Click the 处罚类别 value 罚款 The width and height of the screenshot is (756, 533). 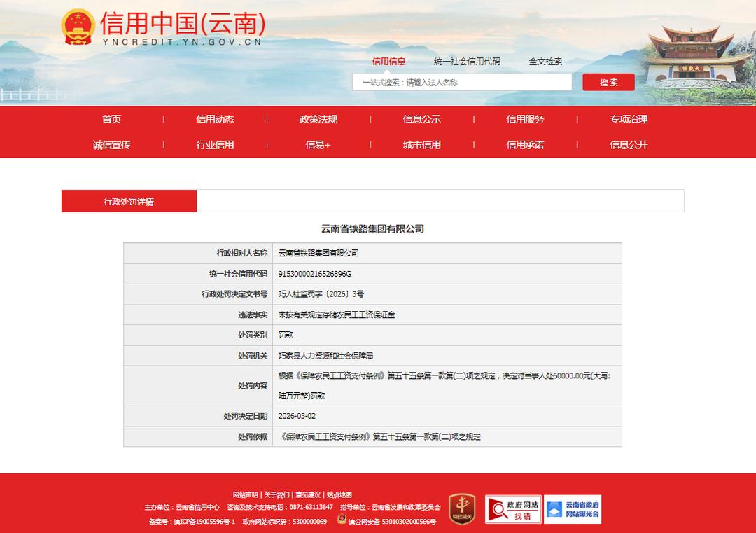tap(286, 335)
